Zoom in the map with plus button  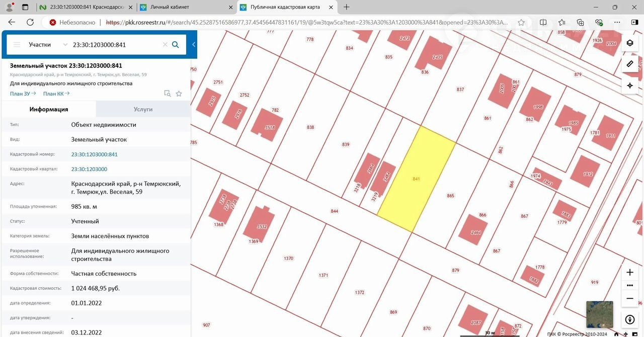pos(629,272)
